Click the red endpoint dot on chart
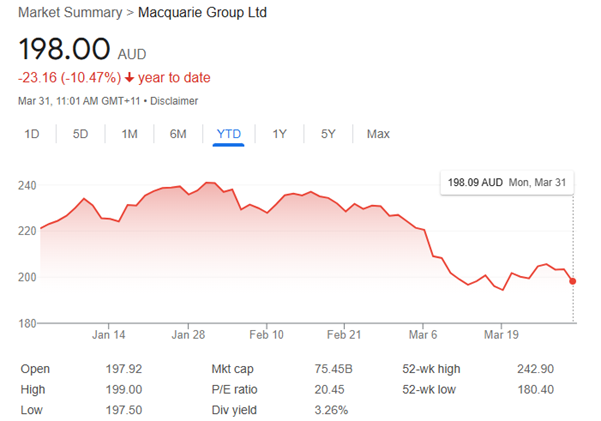 573,281
